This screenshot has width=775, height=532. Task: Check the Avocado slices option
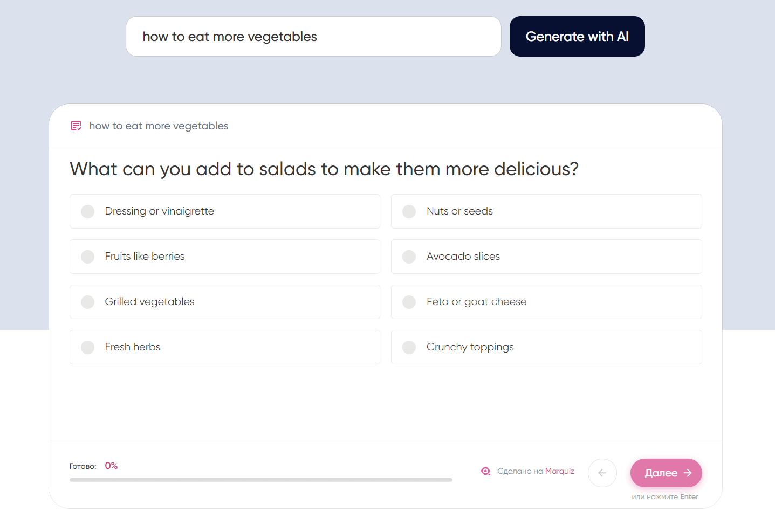coord(409,257)
